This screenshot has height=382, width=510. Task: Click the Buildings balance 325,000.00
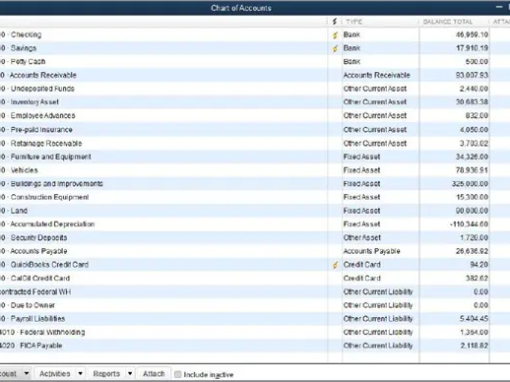[470, 184]
